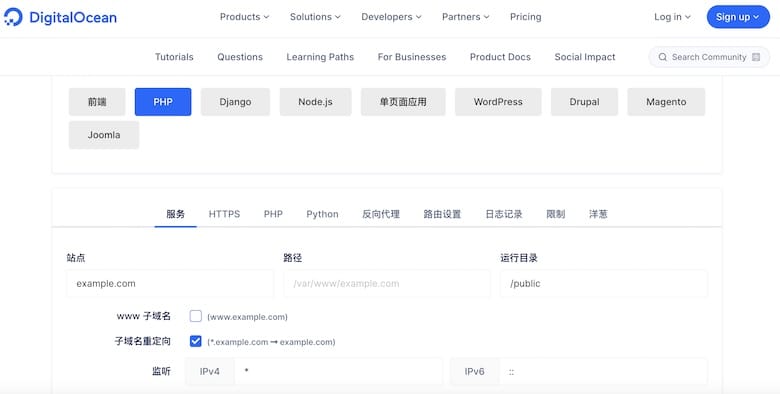Choose the Django preset
The image size is (780, 394).
tap(235, 102)
